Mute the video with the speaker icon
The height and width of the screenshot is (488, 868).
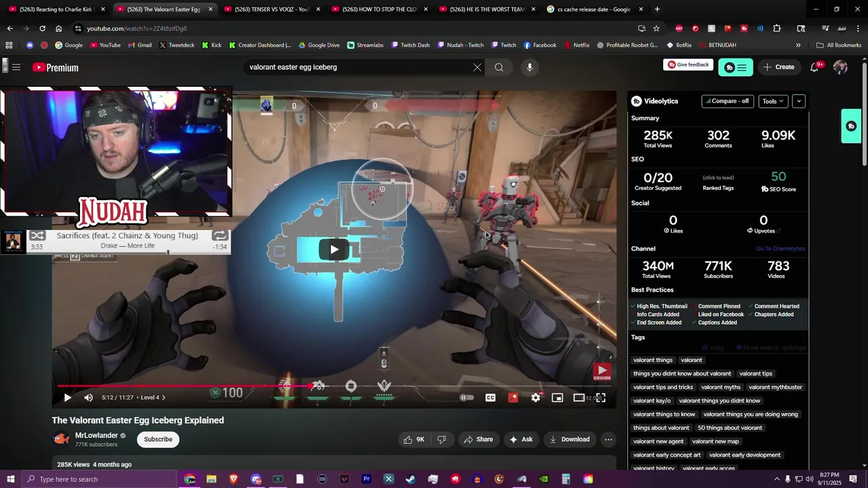[88, 398]
